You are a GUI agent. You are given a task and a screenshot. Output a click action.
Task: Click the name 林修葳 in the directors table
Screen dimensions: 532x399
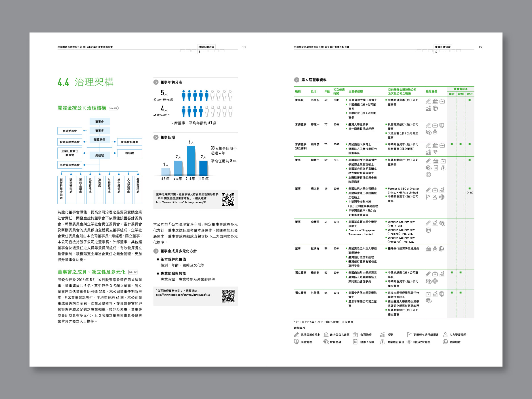[x=315, y=293]
